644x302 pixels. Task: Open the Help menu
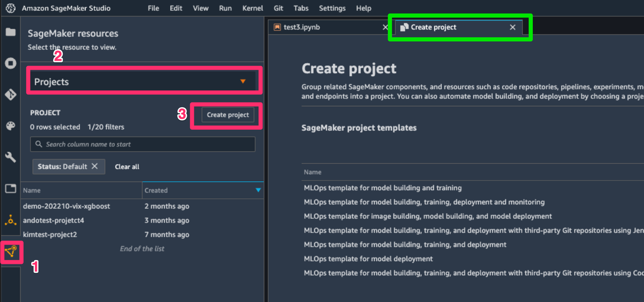click(x=363, y=8)
